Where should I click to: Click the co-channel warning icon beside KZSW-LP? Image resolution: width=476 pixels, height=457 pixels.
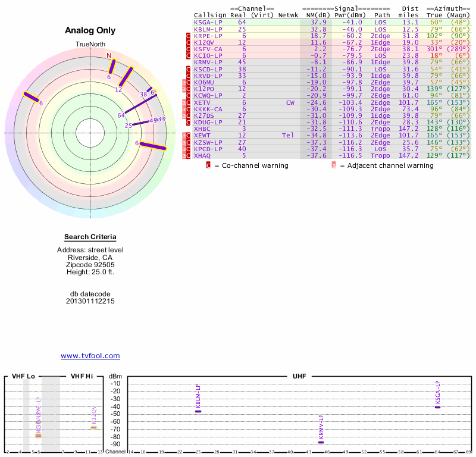point(189,142)
